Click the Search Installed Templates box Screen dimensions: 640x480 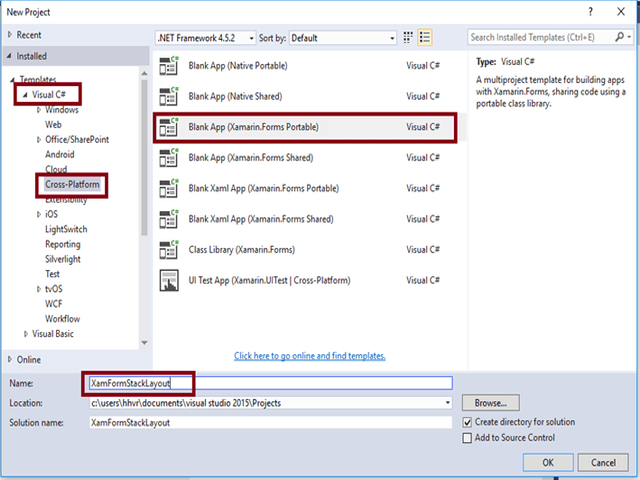point(541,37)
